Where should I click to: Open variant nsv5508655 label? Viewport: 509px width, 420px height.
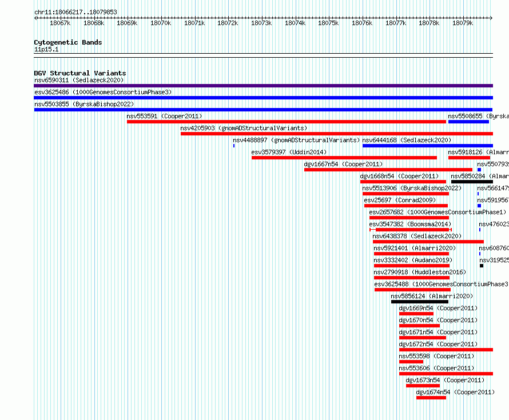point(478,116)
